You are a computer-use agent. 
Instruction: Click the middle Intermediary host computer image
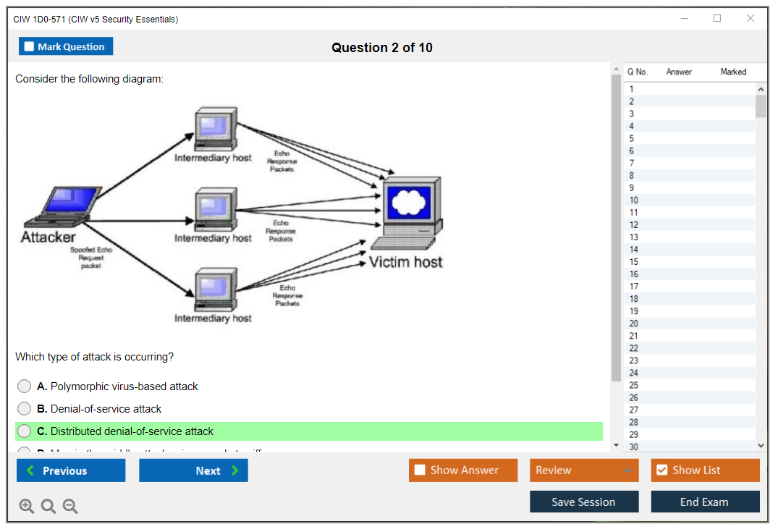[x=214, y=210]
